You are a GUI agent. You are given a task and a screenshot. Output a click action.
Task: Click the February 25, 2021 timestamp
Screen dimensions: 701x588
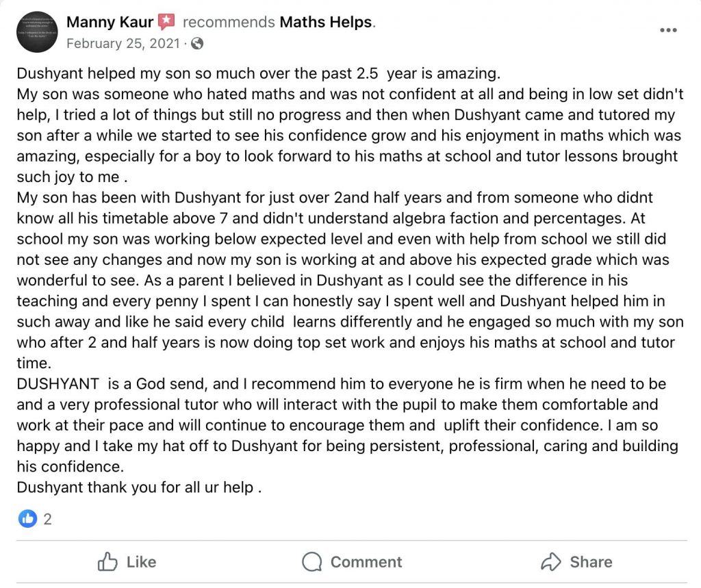pyautogui.click(x=123, y=44)
